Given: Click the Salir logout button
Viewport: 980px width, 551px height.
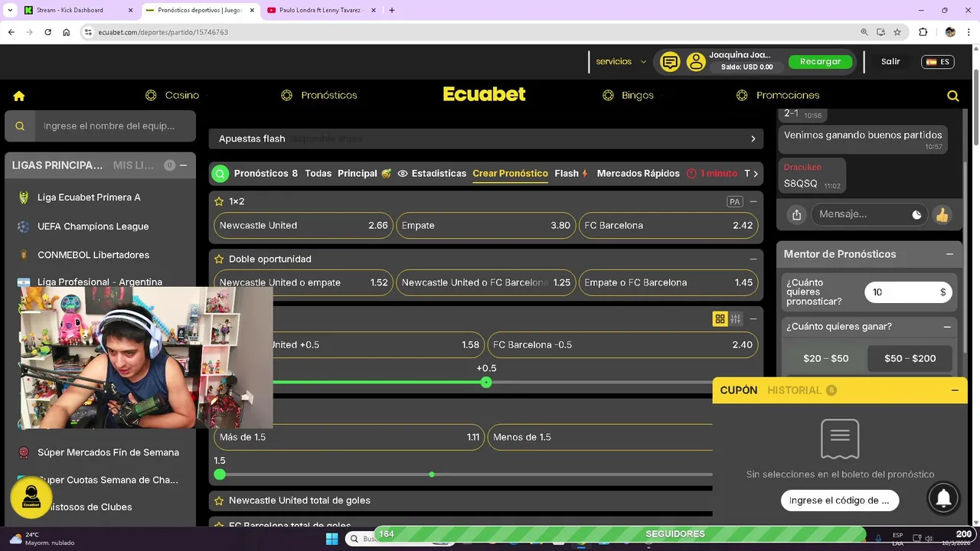Looking at the screenshot, I should click(x=890, y=62).
